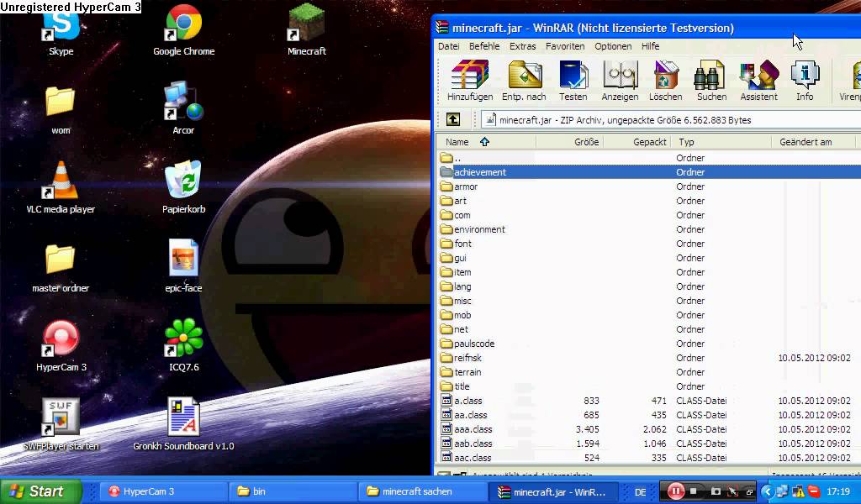861x504 pixels.
Task: Select the com folder row
Action: (x=649, y=215)
